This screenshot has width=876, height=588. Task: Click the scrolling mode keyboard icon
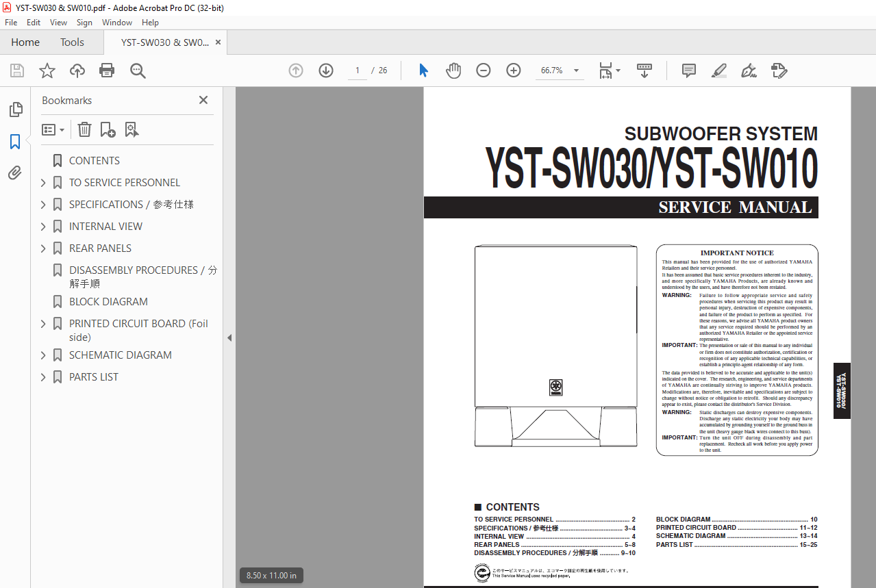[645, 71]
